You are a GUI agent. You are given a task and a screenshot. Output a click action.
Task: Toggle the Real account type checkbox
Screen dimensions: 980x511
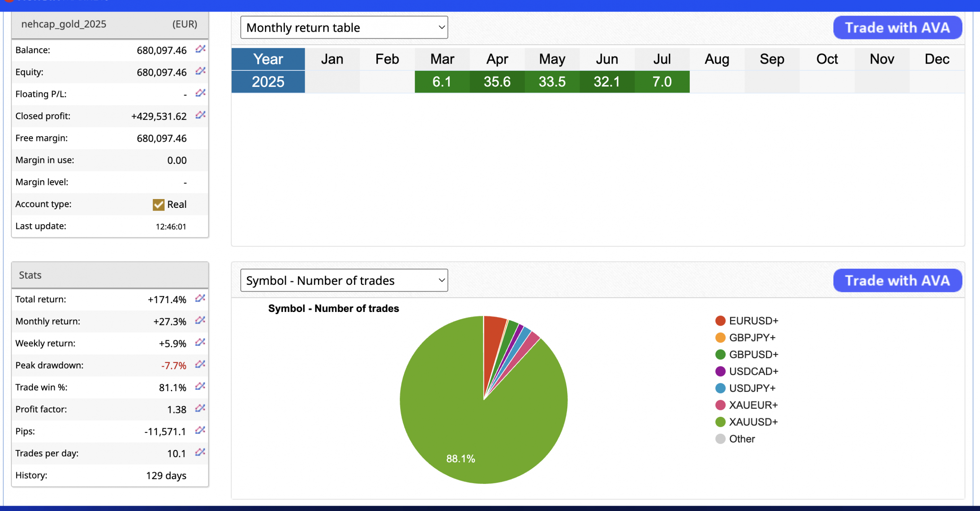[158, 205]
